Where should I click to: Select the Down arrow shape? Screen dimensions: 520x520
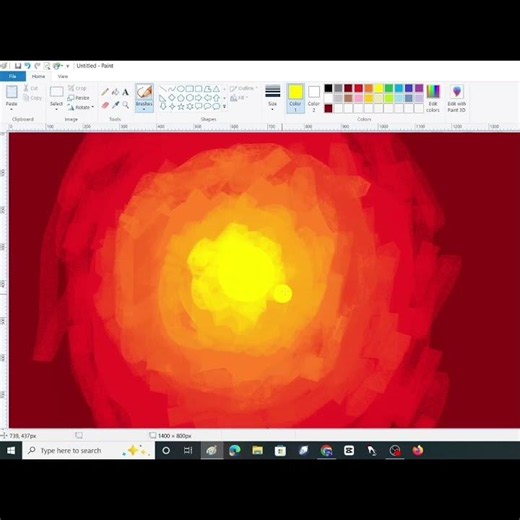coord(163,107)
